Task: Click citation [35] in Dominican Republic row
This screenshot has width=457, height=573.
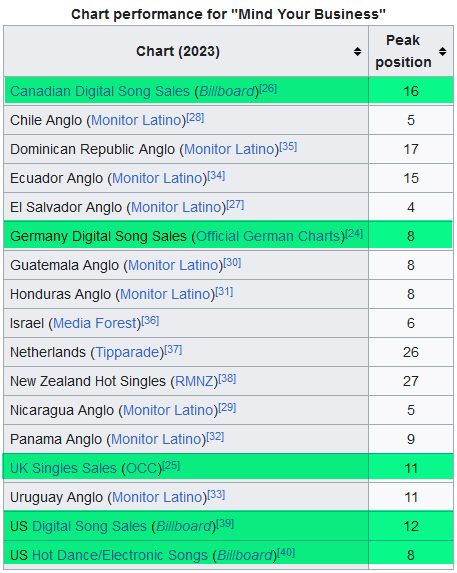Action: click(288, 147)
